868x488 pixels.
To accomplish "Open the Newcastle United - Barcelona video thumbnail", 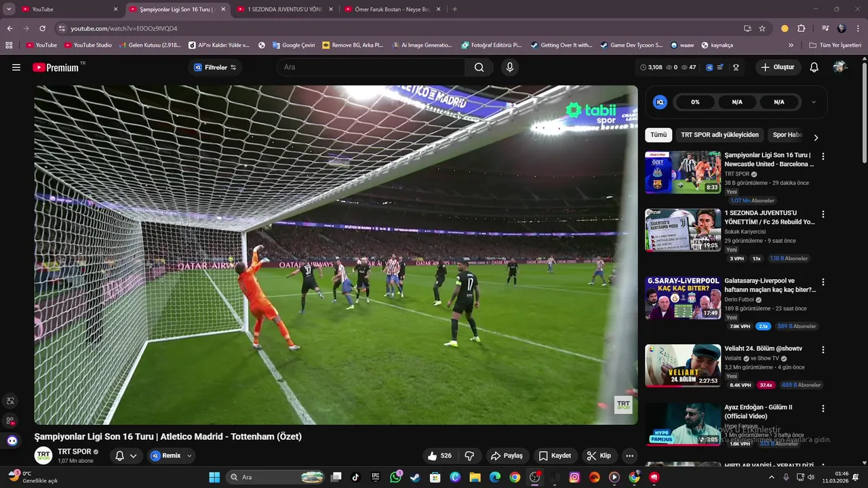I will pos(683,172).
